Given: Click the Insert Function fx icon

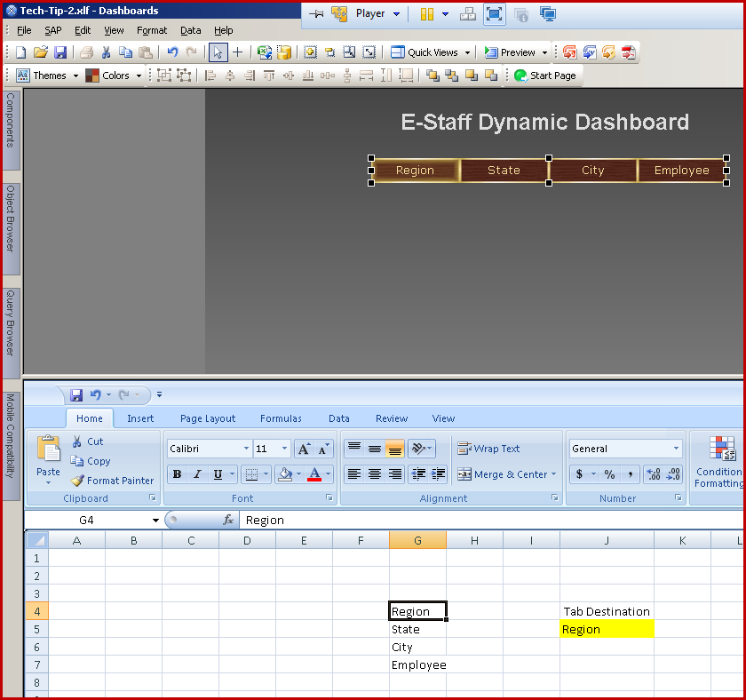Looking at the screenshot, I should (x=228, y=520).
